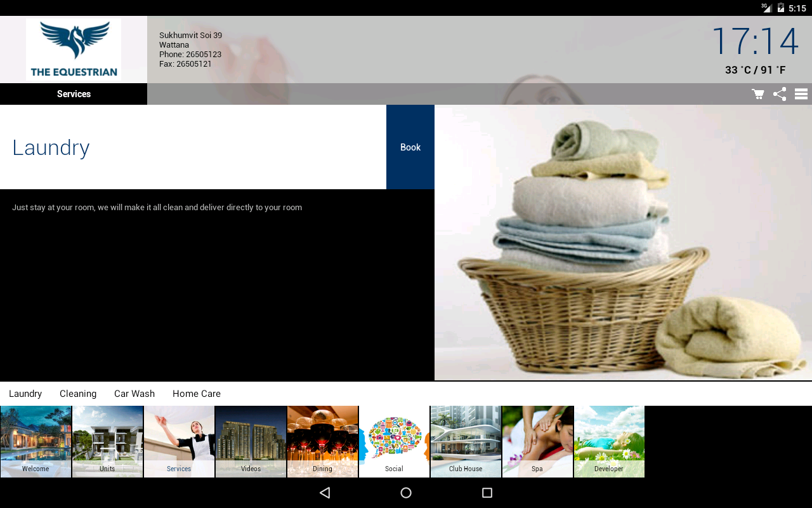Image resolution: width=812 pixels, height=508 pixels.
Task: Open the Services section thumbnail
Action: (179, 442)
